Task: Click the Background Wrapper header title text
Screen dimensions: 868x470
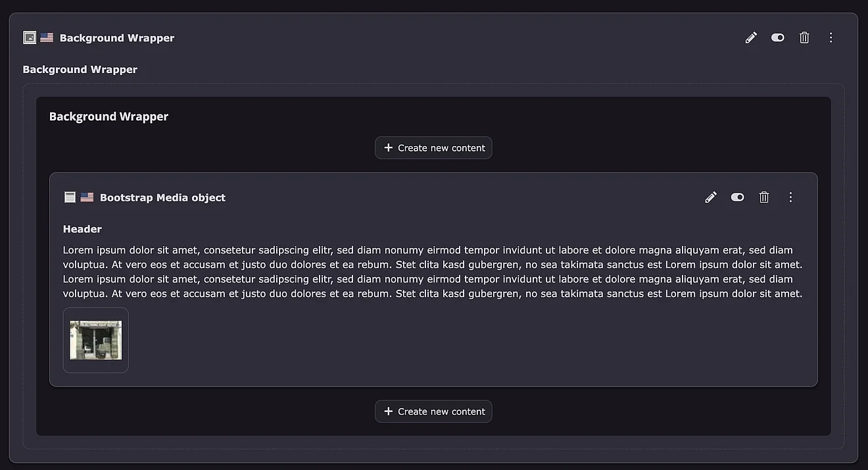Action: coord(117,38)
